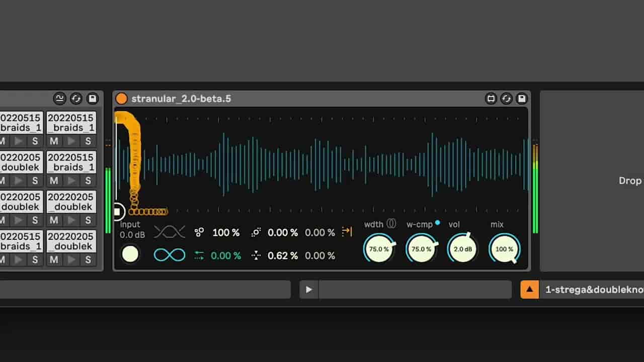Screen dimensions: 644x362
Task: Click the gray 0.00 % value right of 0.62 %
Action: click(x=320, y=256)
